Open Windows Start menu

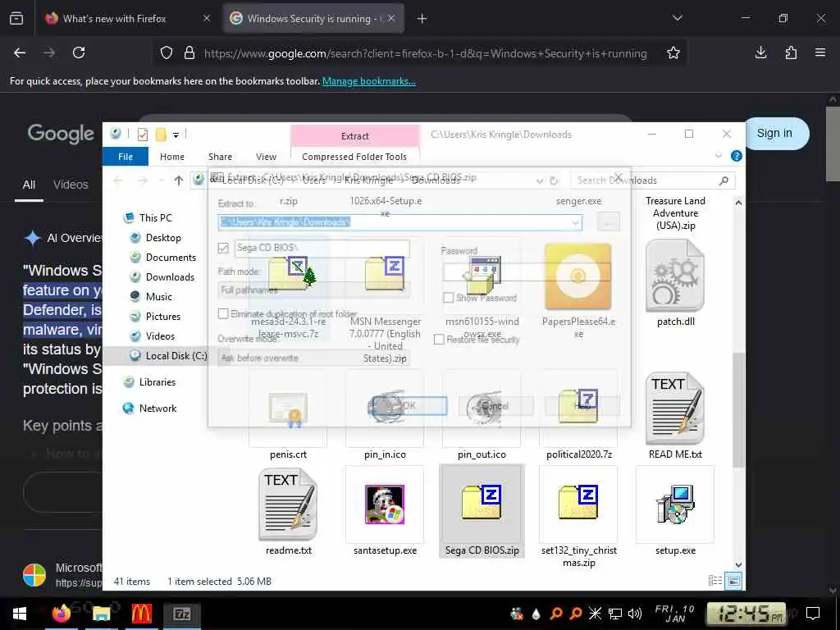click(20, 614)
